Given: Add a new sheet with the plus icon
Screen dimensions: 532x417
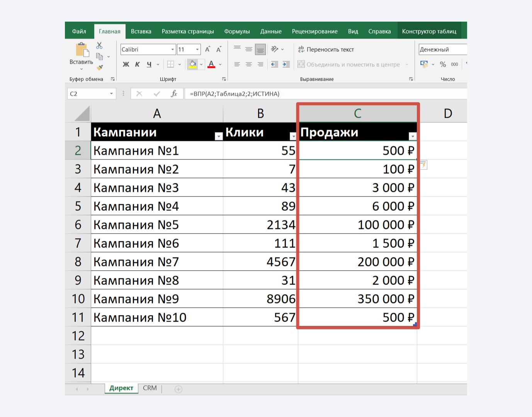Looking at the screenshot, I should [x=178, y=389].
